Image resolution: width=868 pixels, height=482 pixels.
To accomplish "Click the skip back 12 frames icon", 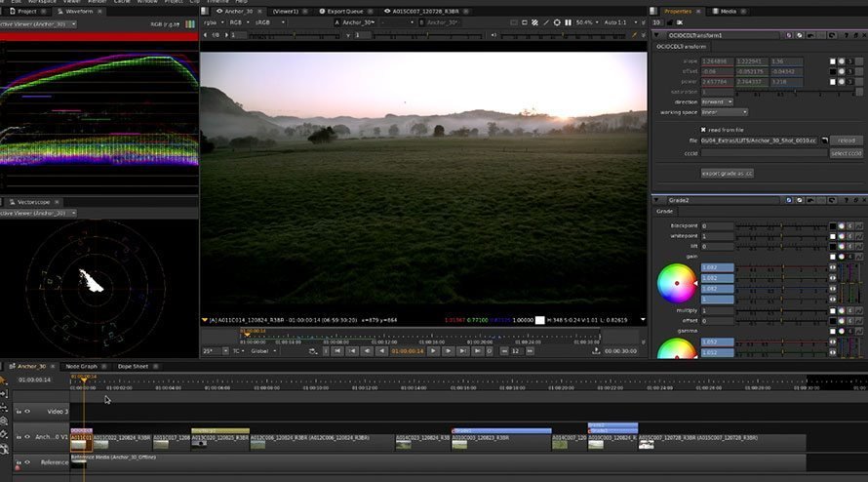I will coord(504,351).
